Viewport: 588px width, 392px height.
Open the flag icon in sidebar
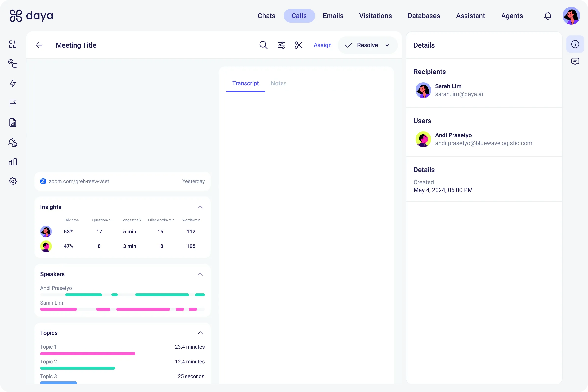coord(13,103)
